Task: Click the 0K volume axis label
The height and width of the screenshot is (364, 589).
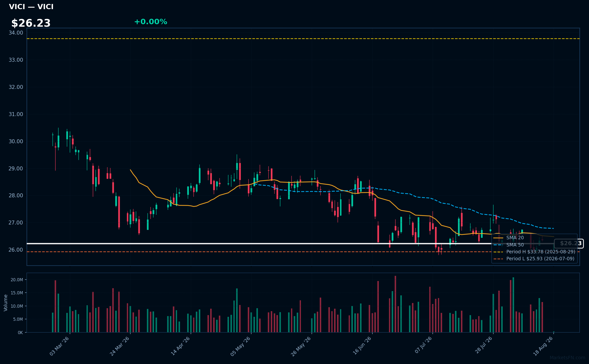Action: (x=20, y=333)
